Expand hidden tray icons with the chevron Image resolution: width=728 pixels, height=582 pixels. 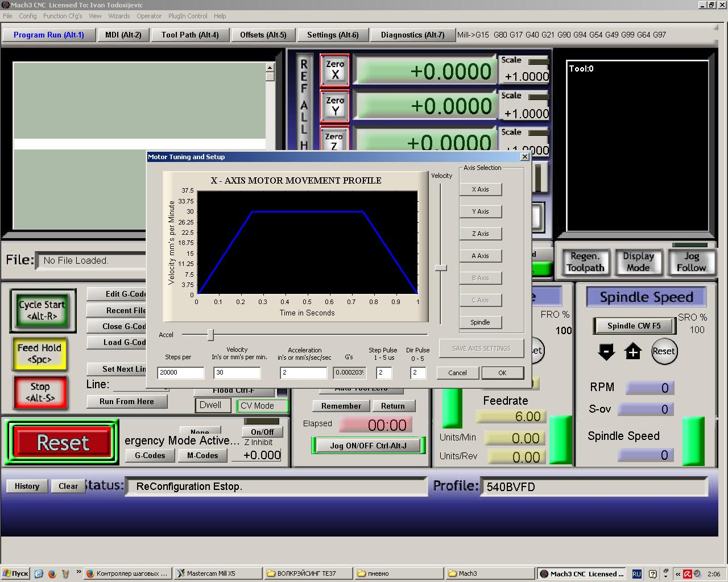[677, 574]
